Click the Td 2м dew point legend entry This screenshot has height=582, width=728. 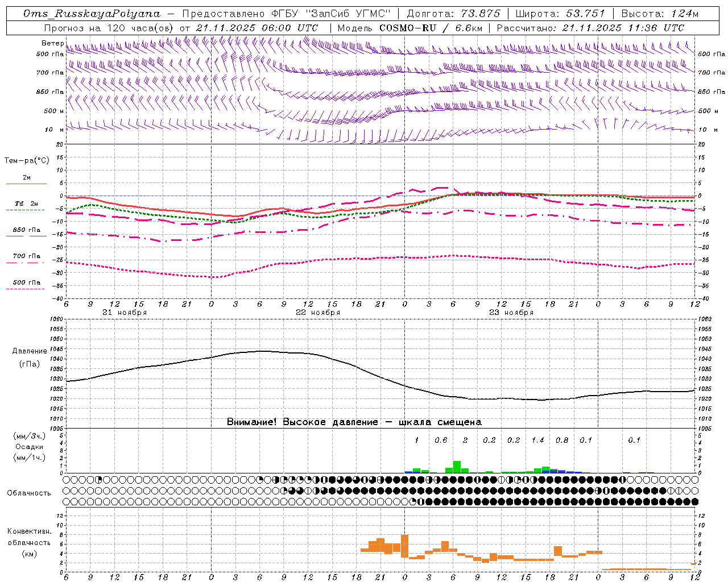tap(27, 203)
